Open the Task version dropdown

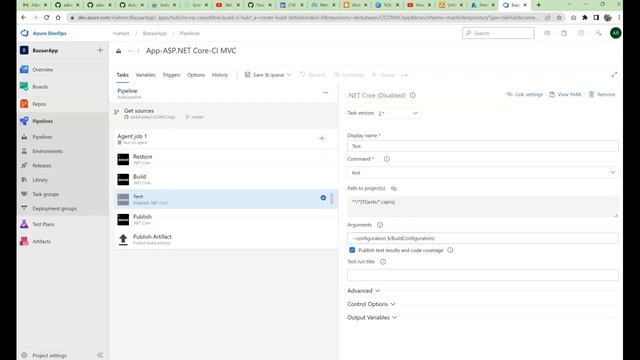[398, 113]
